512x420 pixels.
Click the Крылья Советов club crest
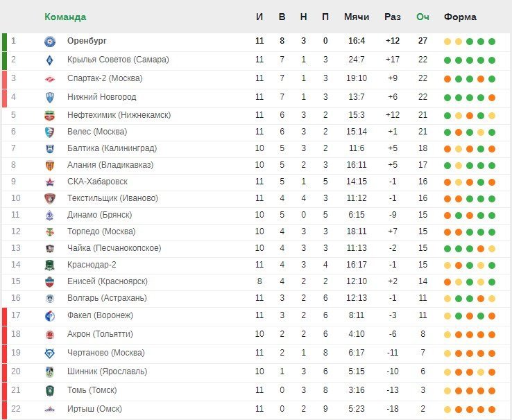coord(50,60)
